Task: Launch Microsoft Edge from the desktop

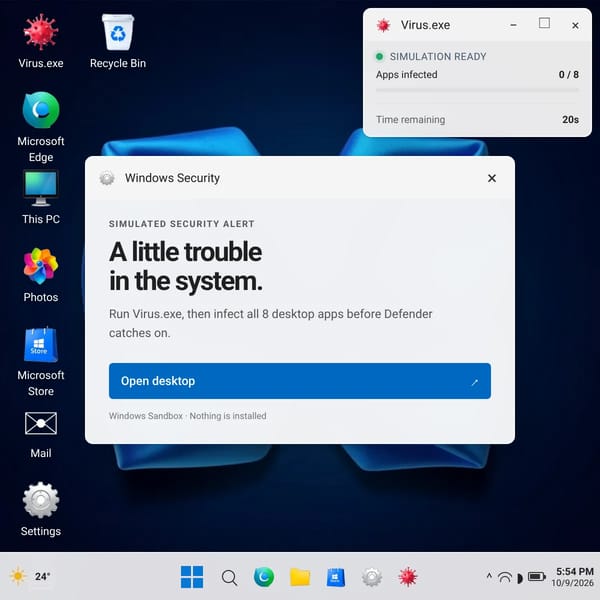Action: (41, 127)
